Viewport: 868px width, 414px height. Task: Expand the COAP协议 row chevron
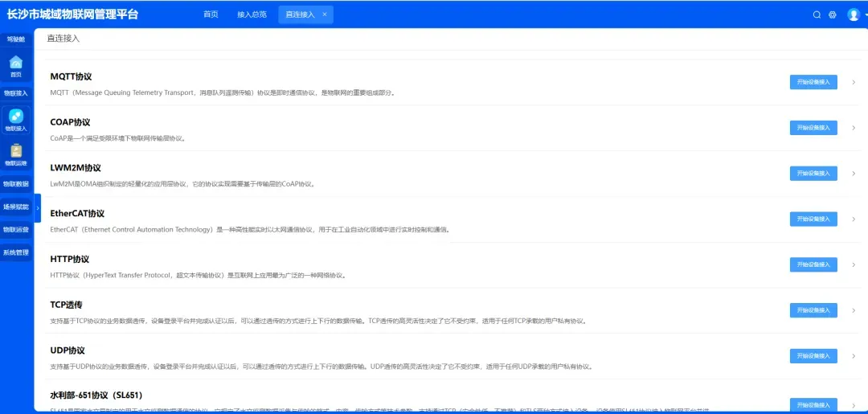pyautogui.click(x=854, y=128)
